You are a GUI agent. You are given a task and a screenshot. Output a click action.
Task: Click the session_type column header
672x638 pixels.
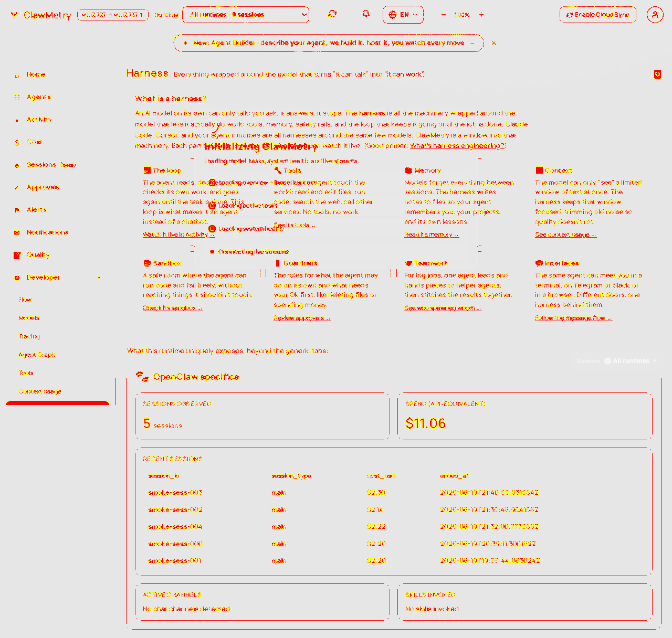click(291, 476)
